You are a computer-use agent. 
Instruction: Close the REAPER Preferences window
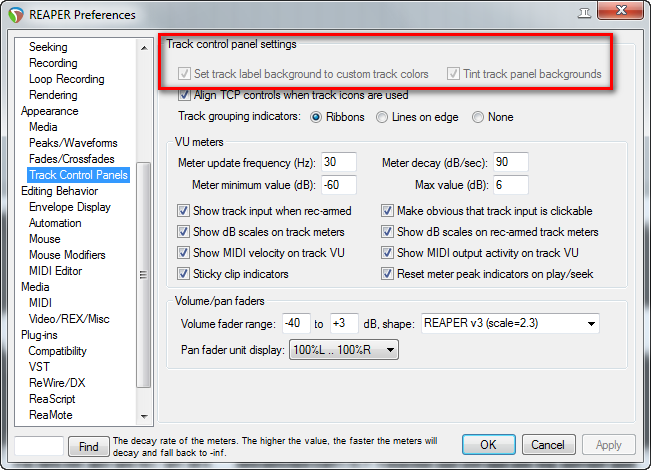[620, 10]
